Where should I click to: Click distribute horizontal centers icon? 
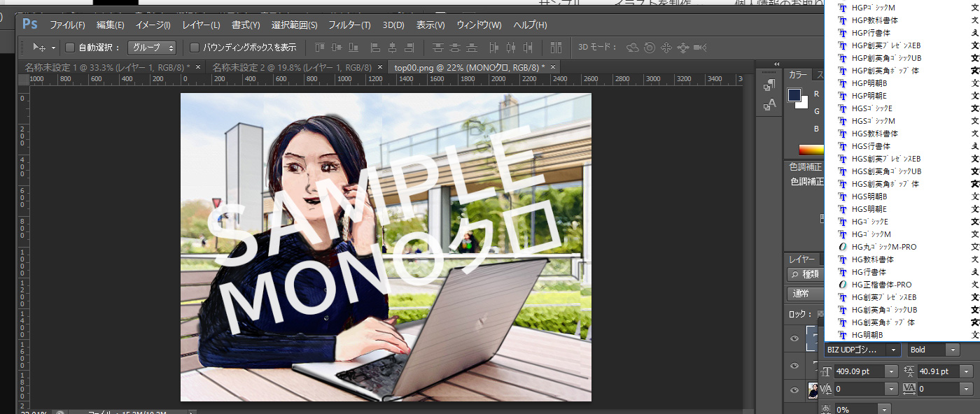click(x=511, y=48)
